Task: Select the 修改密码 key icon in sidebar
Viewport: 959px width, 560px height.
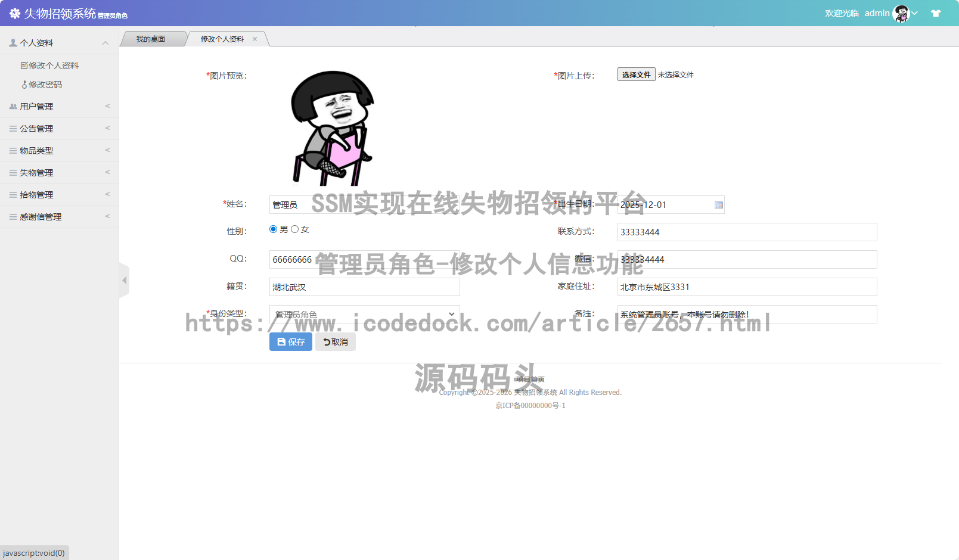Action: pyautogui.click(x=25, y=85)
